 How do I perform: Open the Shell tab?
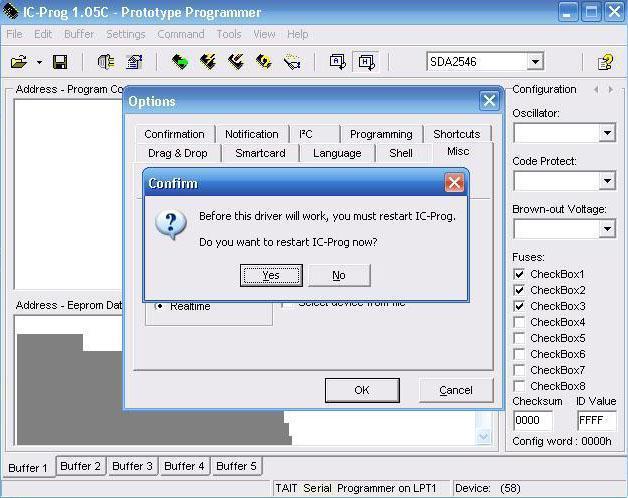pyautogui.click(x=401, y=153)
